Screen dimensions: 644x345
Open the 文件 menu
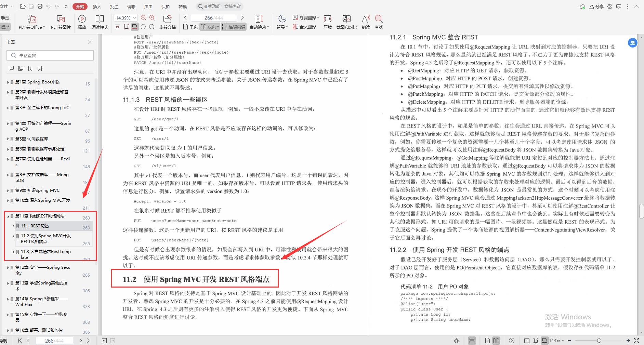pos(7,6)
